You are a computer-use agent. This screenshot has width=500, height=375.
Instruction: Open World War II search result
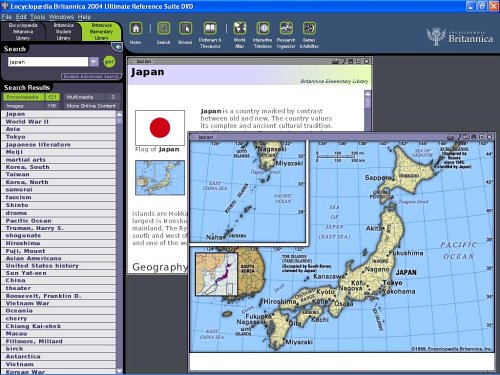pyautogui.click(x=59, y=122)
